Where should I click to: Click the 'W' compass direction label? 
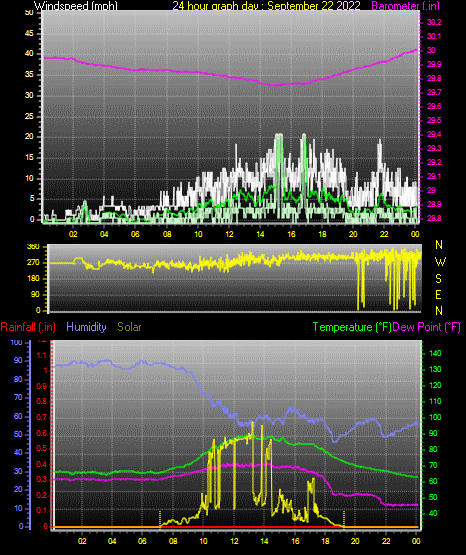point(440,262)
